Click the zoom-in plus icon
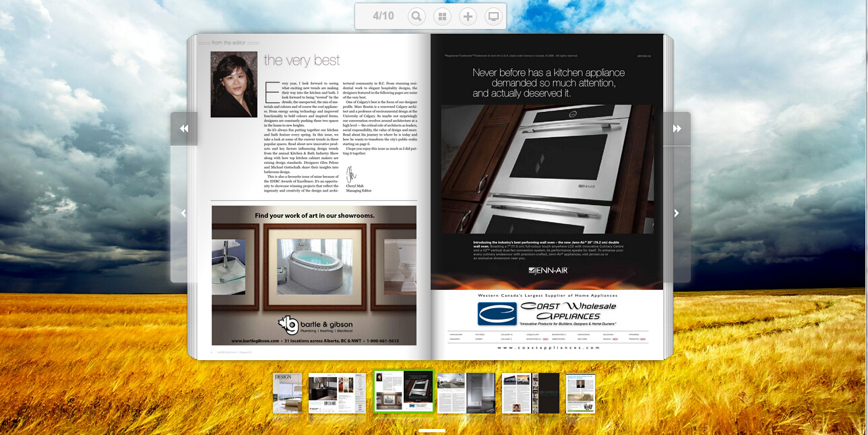 click(x=468, y=16)
